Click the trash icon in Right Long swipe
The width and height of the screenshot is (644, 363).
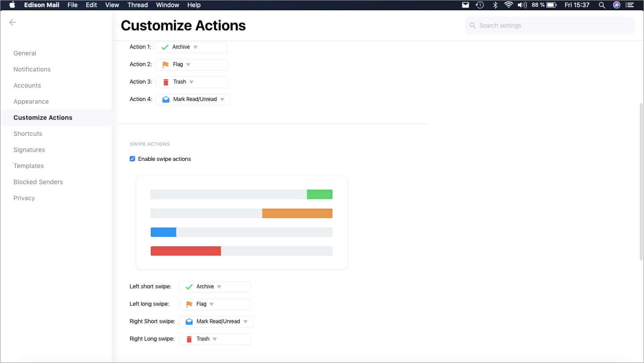pos(189,339)
